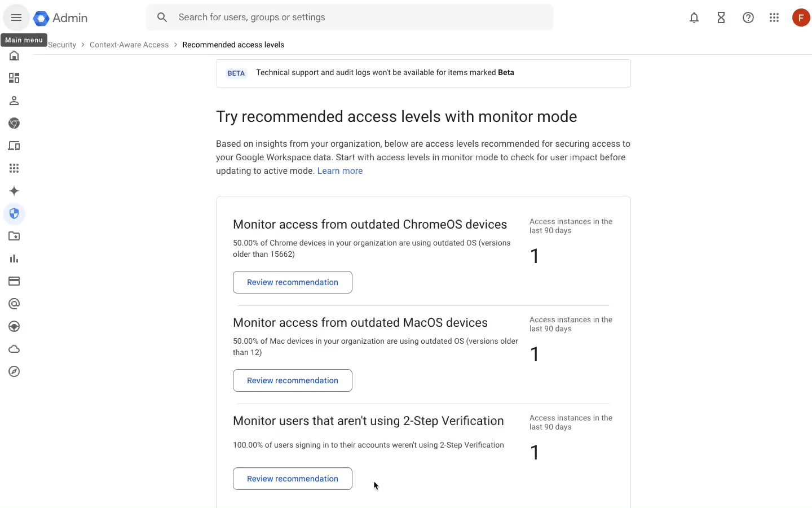Review recommendation for outdated ChromeOS devices
This screenshot has width=812, height=508.
click(293, 282)
